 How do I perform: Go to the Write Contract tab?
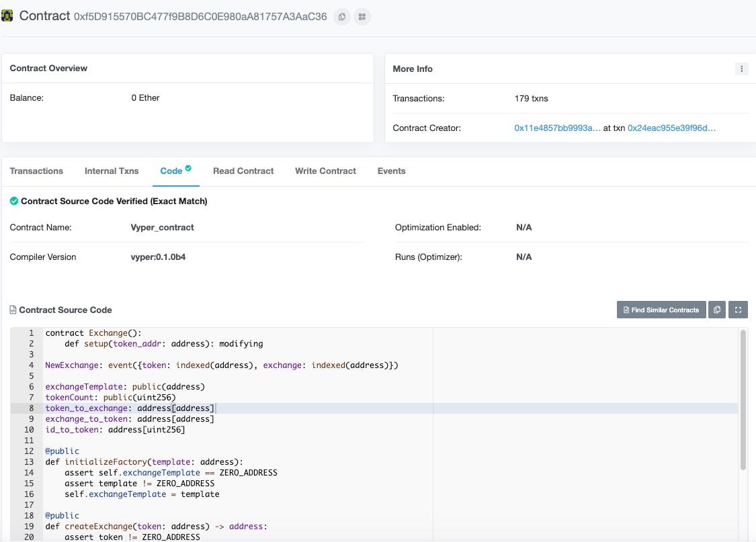tap(325, 171)
